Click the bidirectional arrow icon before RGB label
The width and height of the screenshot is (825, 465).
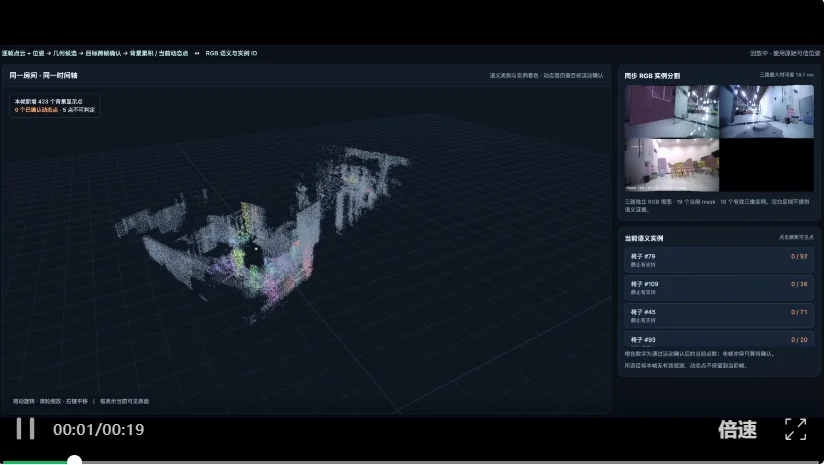pyautogui.click(x=197, y=53)
